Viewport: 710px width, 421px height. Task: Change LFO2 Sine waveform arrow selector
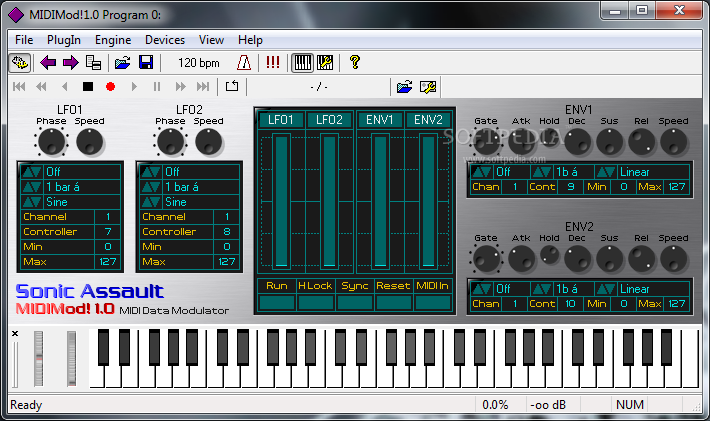[x=151, y=202]
